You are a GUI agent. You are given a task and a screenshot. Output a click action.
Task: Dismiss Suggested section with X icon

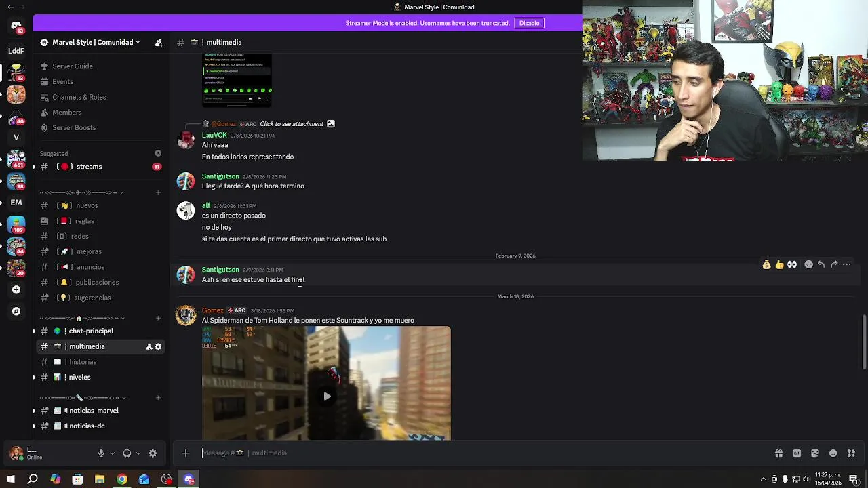[158, 153]
